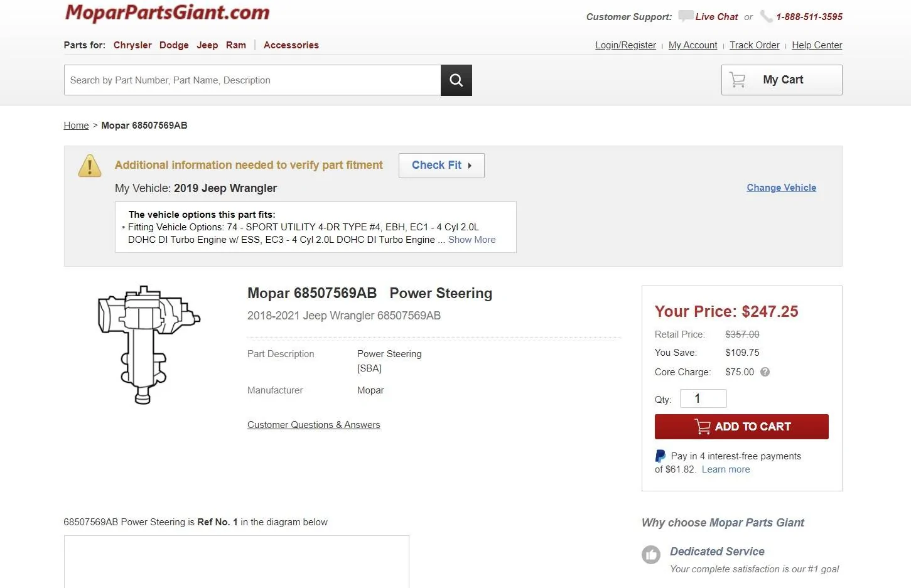The image size is (911, 588).
Task: Click the MoparPartsGiant.com logo
Action: point(167,13)
